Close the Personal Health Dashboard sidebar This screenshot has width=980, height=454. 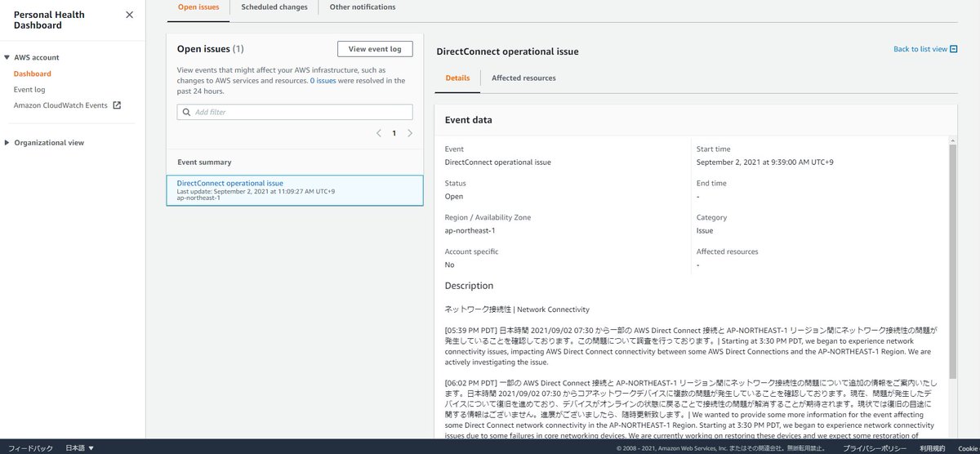(x=130, y=15)
